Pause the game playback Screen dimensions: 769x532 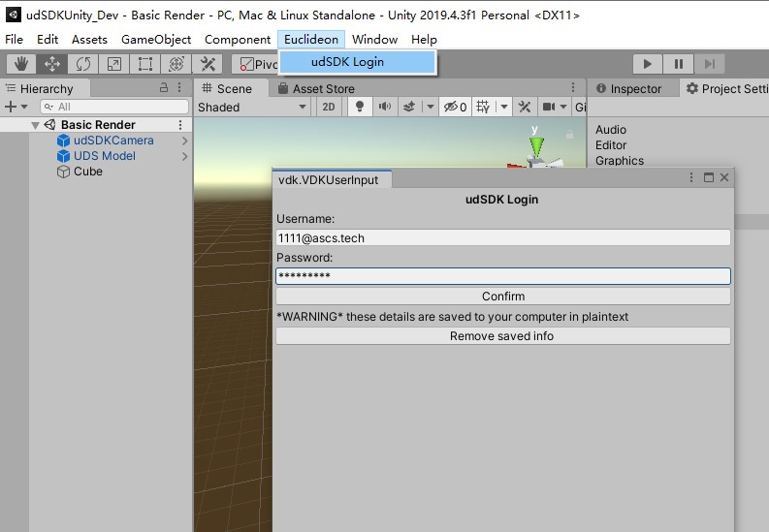[678, 64]
